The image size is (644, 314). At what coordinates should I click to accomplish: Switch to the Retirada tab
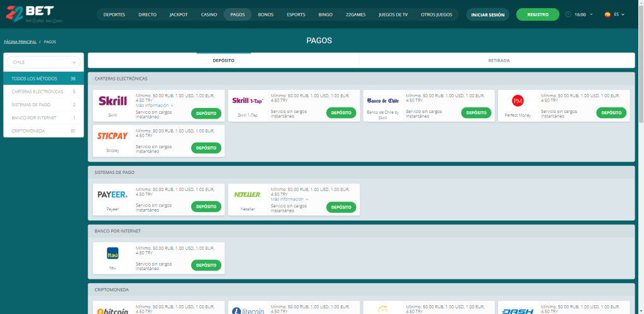tap(498, 60)
